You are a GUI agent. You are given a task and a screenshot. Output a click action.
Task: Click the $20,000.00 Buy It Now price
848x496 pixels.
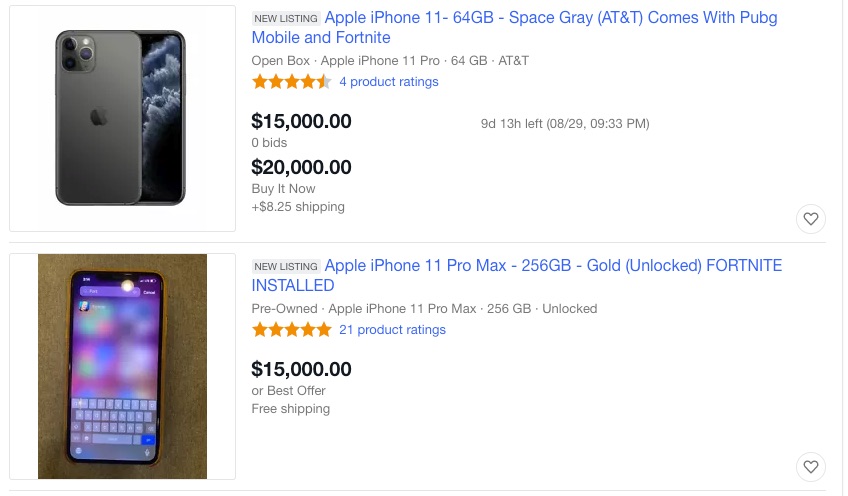point(301,167)
